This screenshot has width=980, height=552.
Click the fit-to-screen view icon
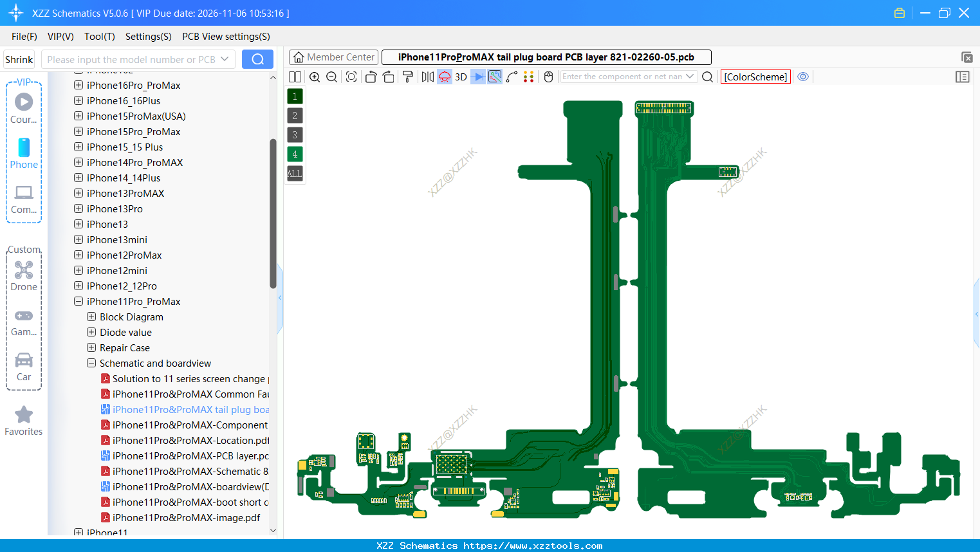pos(351,77)
